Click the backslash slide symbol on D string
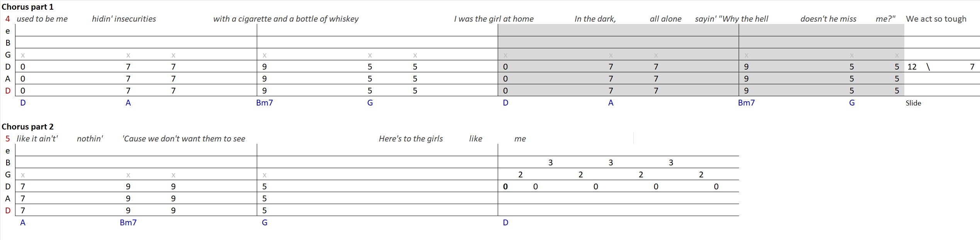This screenshot has height=240, width=980. tap(928, 67)
